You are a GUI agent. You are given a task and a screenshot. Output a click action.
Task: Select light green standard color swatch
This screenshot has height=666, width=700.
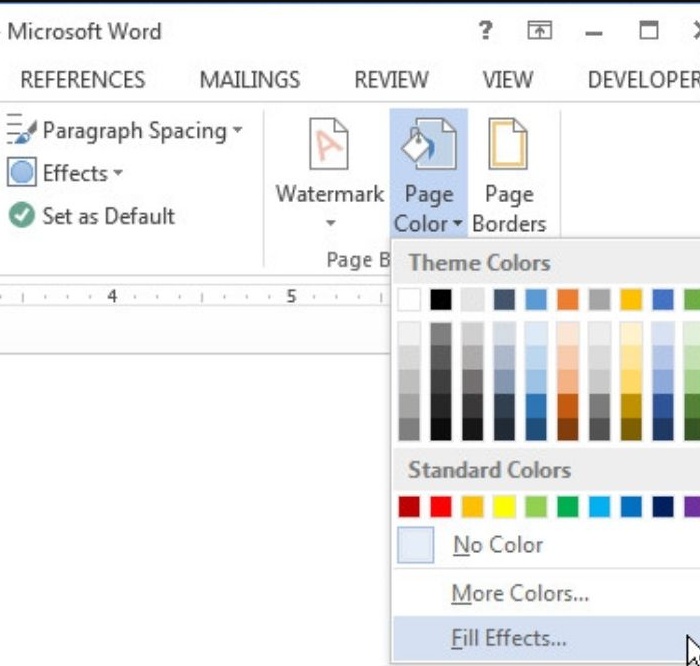(x=536, y=507)
